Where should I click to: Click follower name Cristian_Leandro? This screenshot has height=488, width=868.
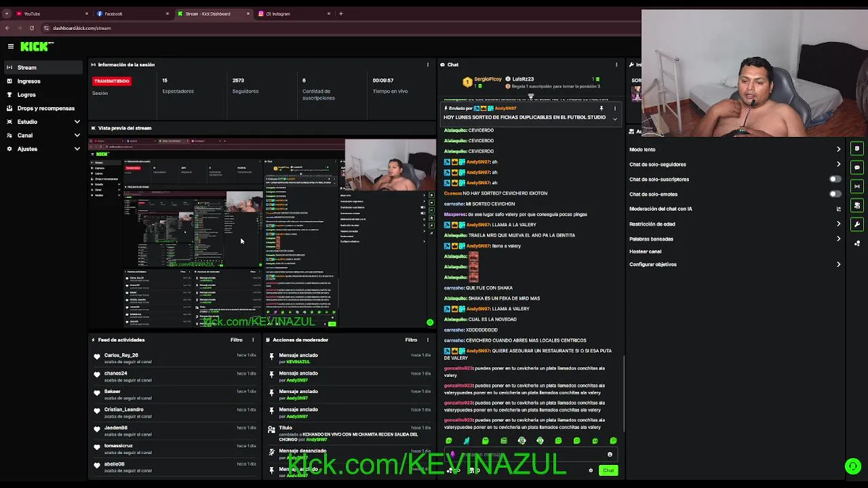(123, 409)
